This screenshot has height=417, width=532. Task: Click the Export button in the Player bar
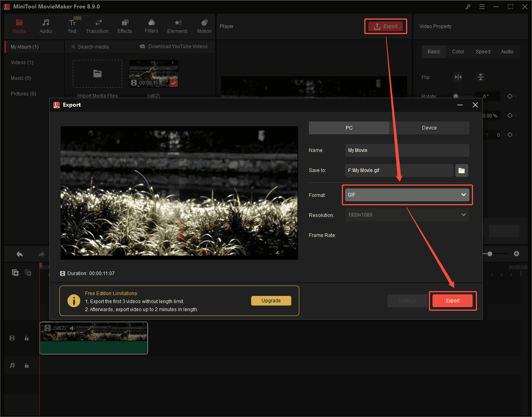coord(386,26)
